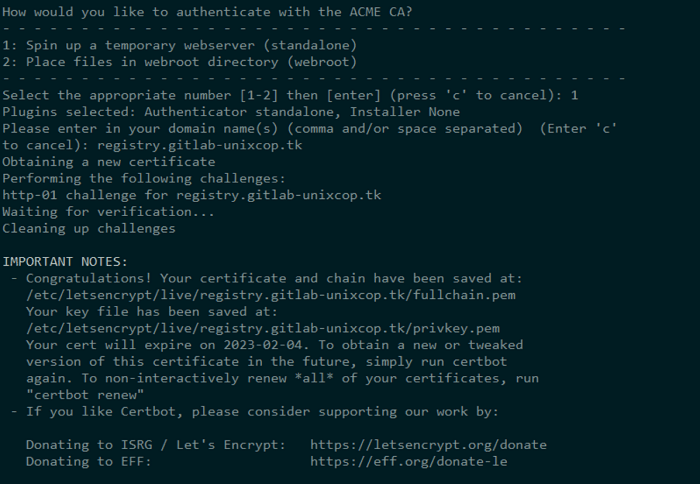Click the privkey.pem file path
The height and width of the screenshot is (484, 700).
click(x=263, y=329)
